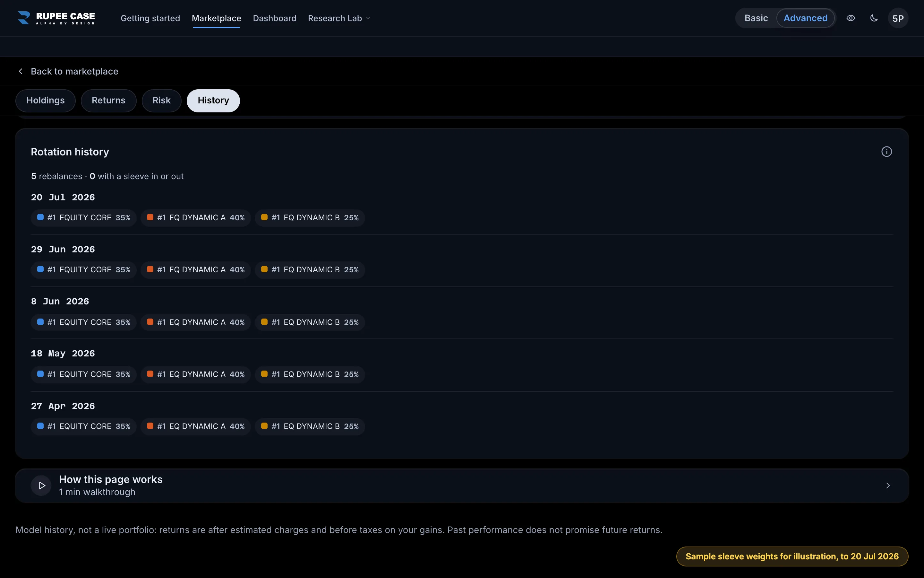Switch to the Risk tab
This screenshot has width=924, height=578.
click(161, 101)
